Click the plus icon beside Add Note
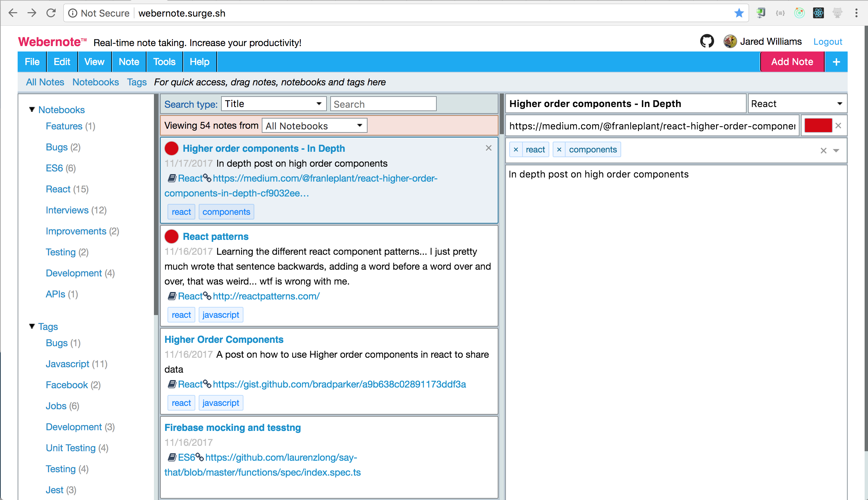Image resolution: width=868 pixels, height=500 pixels. point(836,62)
